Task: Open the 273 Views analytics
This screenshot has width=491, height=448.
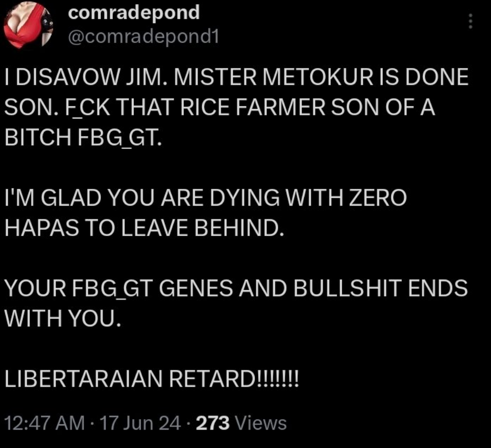Action: tap(241, 423)
